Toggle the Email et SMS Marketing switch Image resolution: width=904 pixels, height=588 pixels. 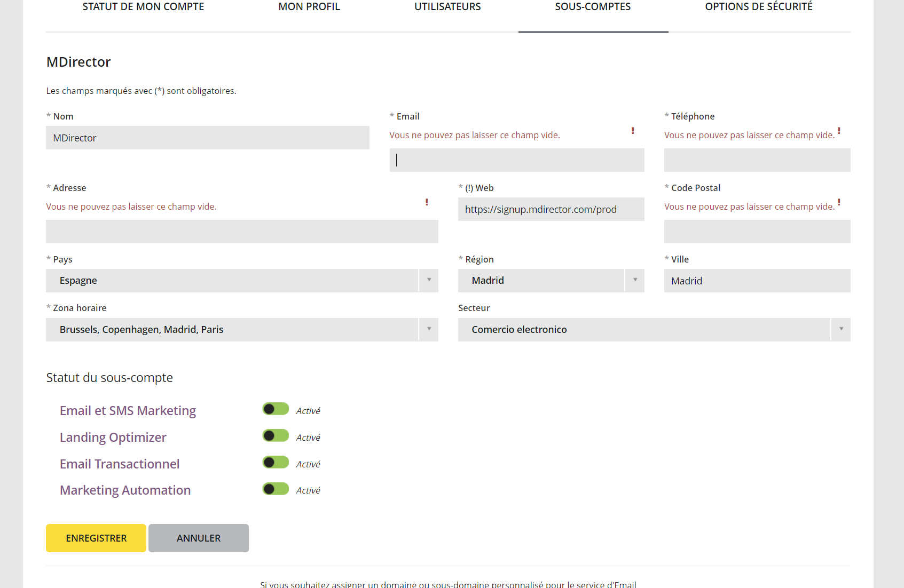point(276,409)
